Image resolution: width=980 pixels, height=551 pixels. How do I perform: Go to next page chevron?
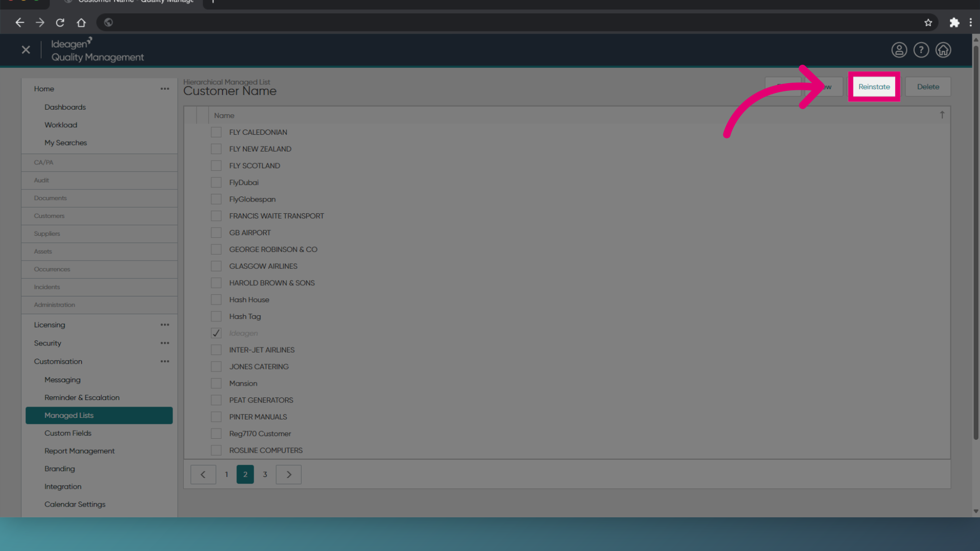[289, 474]
